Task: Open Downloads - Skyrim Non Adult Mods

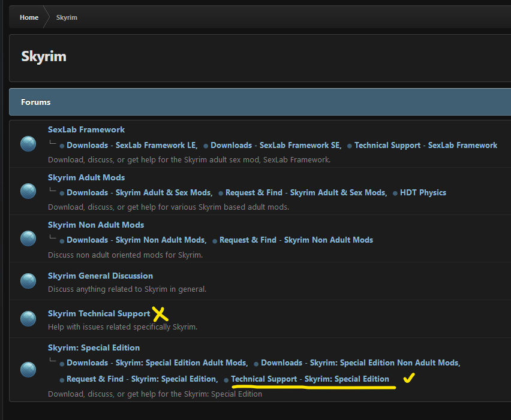Action: pyautogui.click(x=137, y=240)
